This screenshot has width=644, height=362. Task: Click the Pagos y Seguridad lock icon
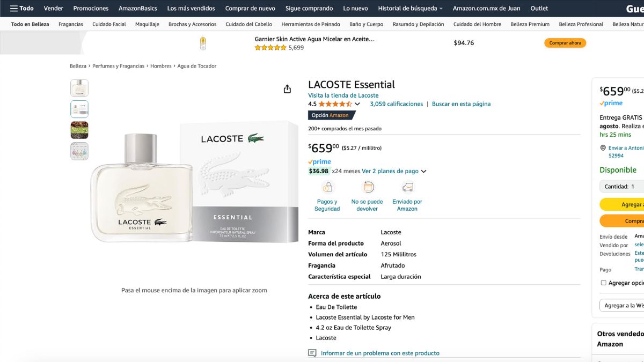tap(327, 187)
